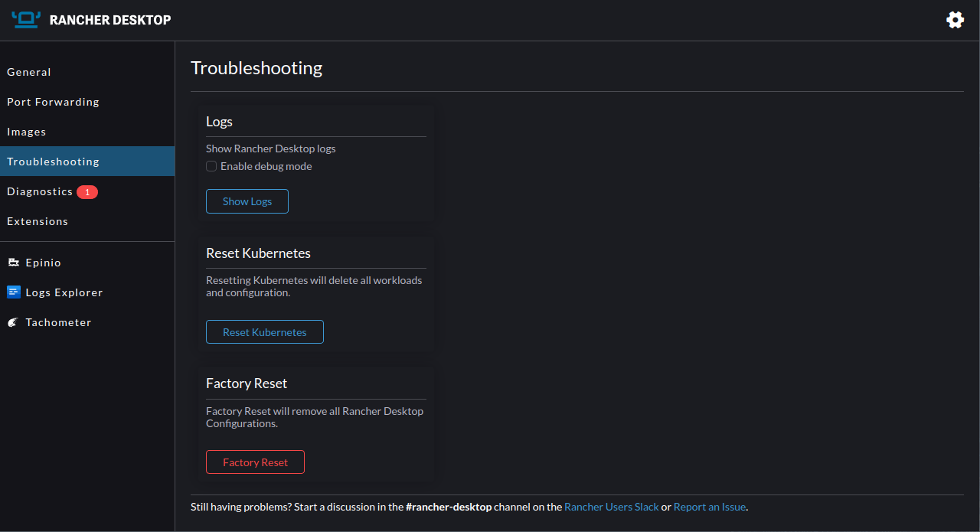This screenshot has width=980, height=532.
Task: Open the Port Forwarding section
Action: coord(53,101)
